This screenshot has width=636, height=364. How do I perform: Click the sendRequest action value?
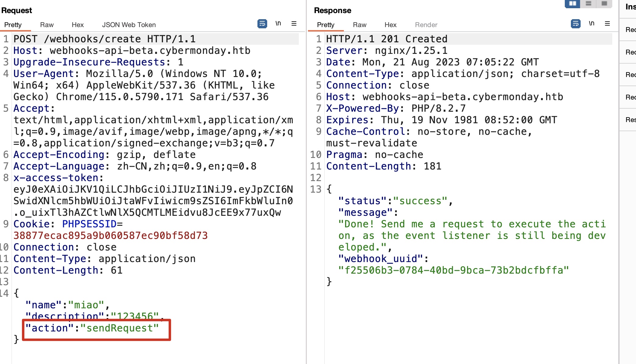pyautogui.click(x=119, y=328)
